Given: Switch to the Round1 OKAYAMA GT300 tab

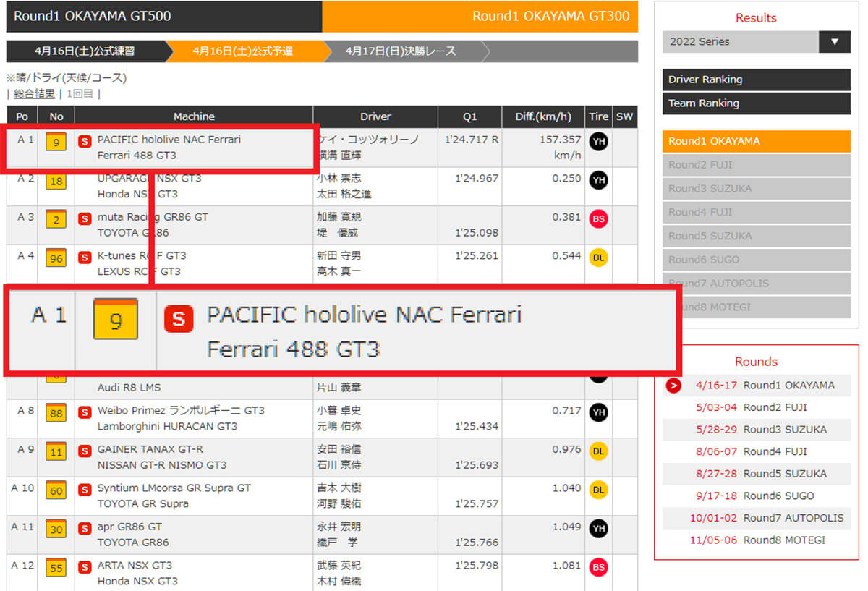Looking at the screenshot, I should [x=480, y=16].
